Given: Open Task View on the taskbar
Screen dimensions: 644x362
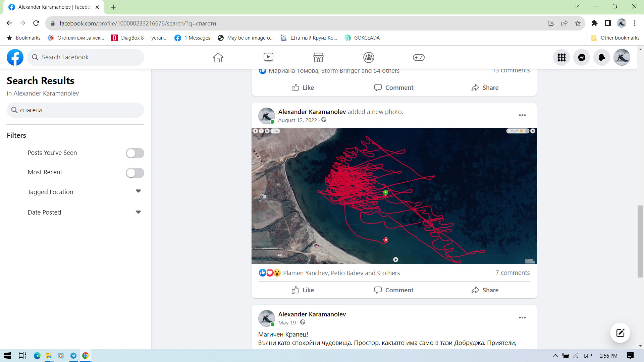Looking at the screenshot, I should click(22, 356).
